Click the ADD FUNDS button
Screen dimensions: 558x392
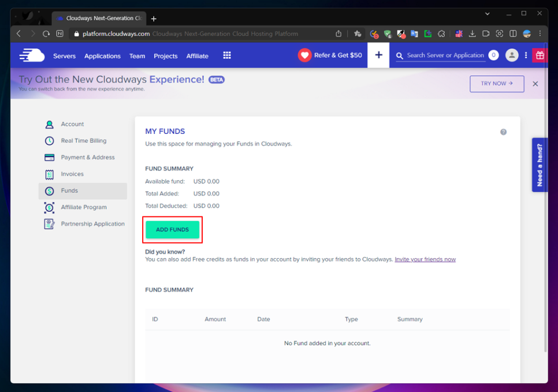click(x=172, y=230)
